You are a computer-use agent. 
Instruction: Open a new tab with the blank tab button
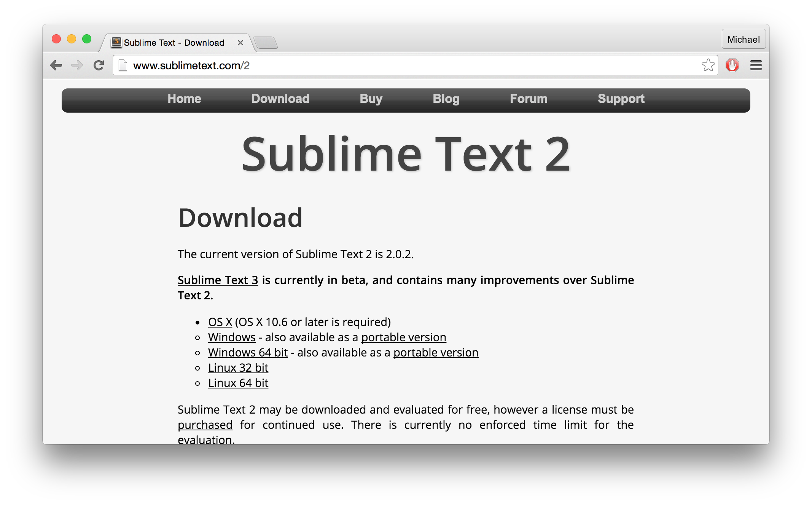click(x=266, y=43)
